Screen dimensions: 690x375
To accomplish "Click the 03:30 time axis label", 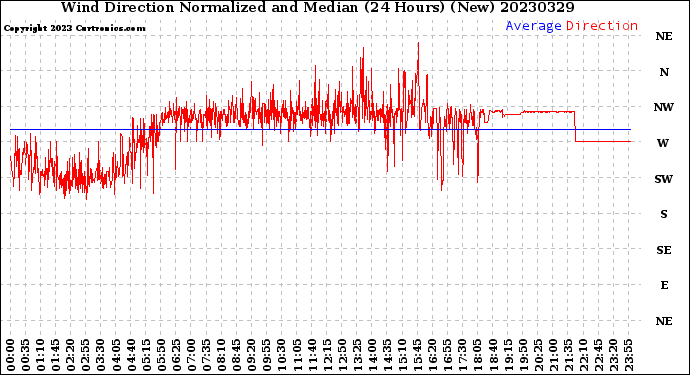I will point(101,355).
